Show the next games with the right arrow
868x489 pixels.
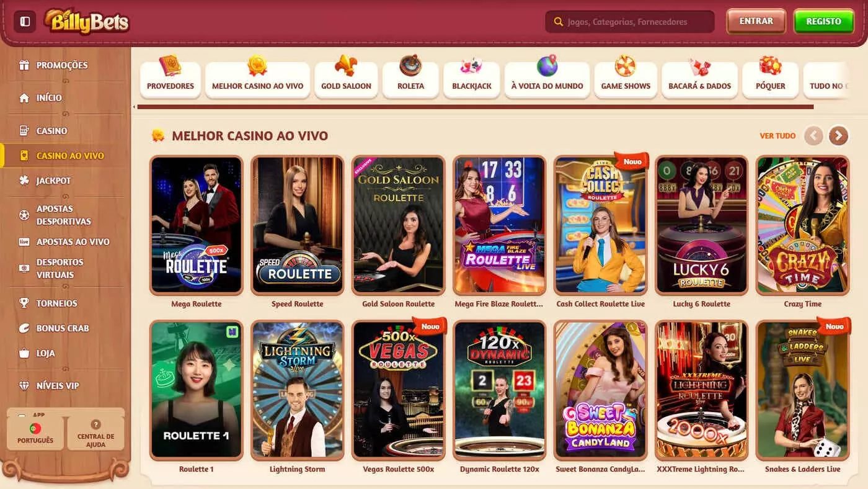838,135
